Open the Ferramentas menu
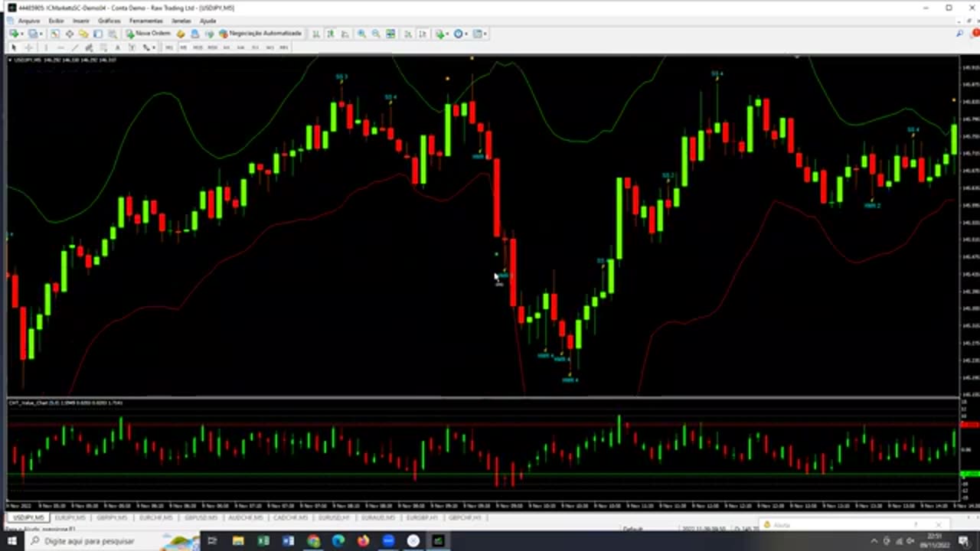Viewport: 980px width, 551px height. [146, 21]
